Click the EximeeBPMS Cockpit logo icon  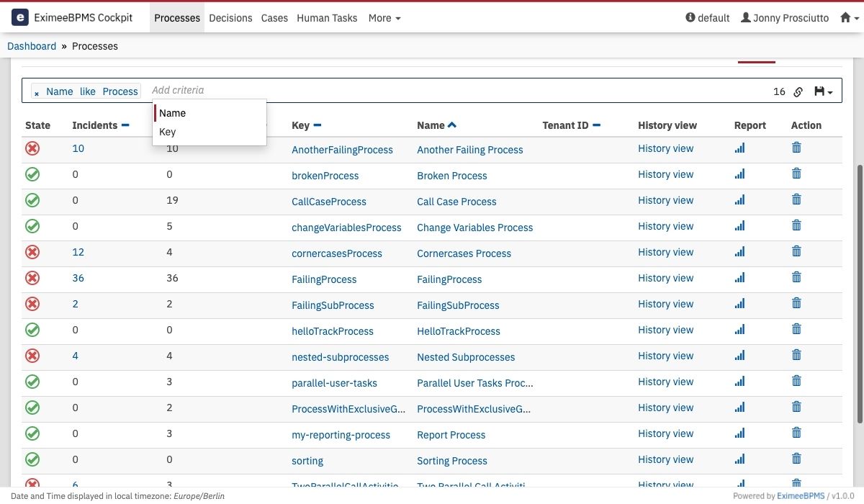(20, 17)
